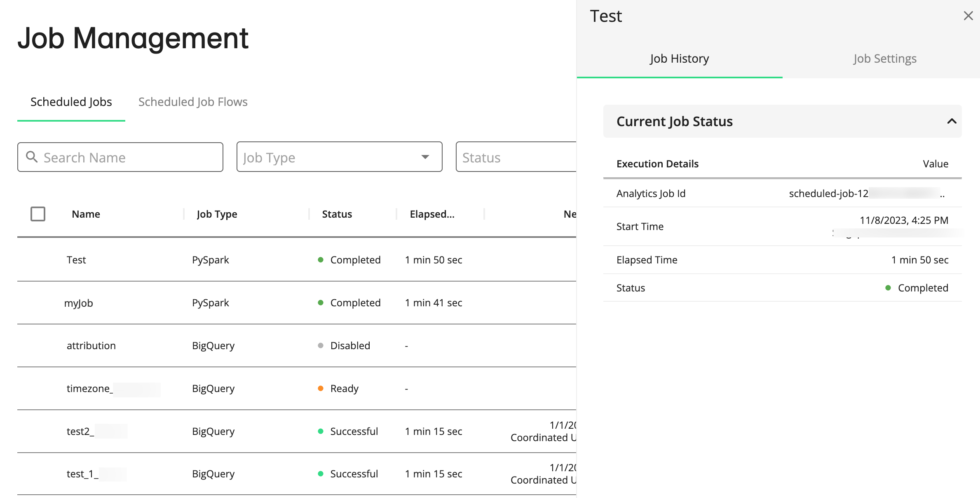Click the Job Type dropdown arrow

(425, 157)
